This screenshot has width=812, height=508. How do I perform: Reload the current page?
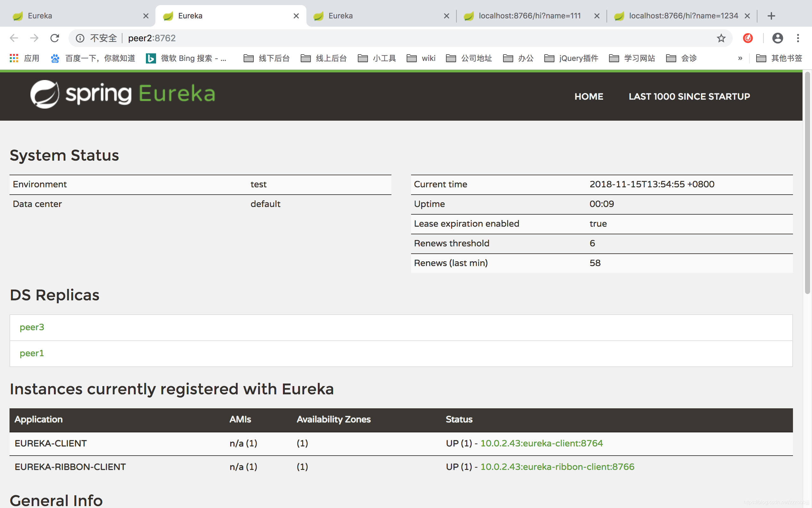coord(55,38)
